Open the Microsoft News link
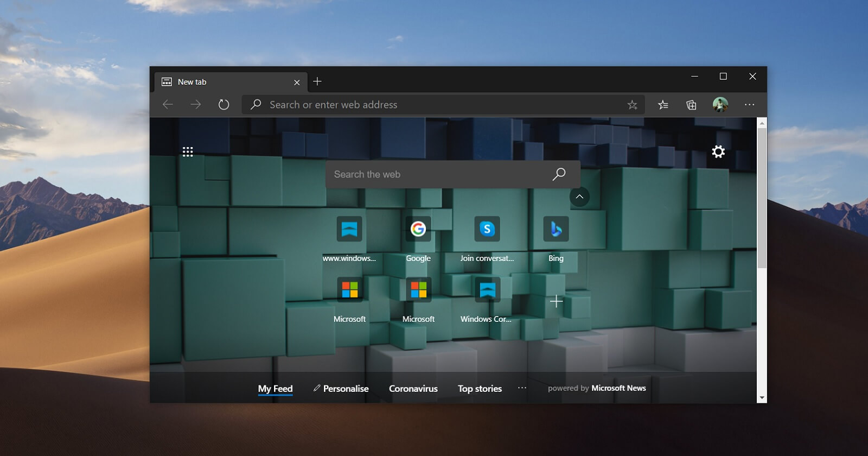The height and width of the screenshot is (456, 868). (x=618, y=388)
